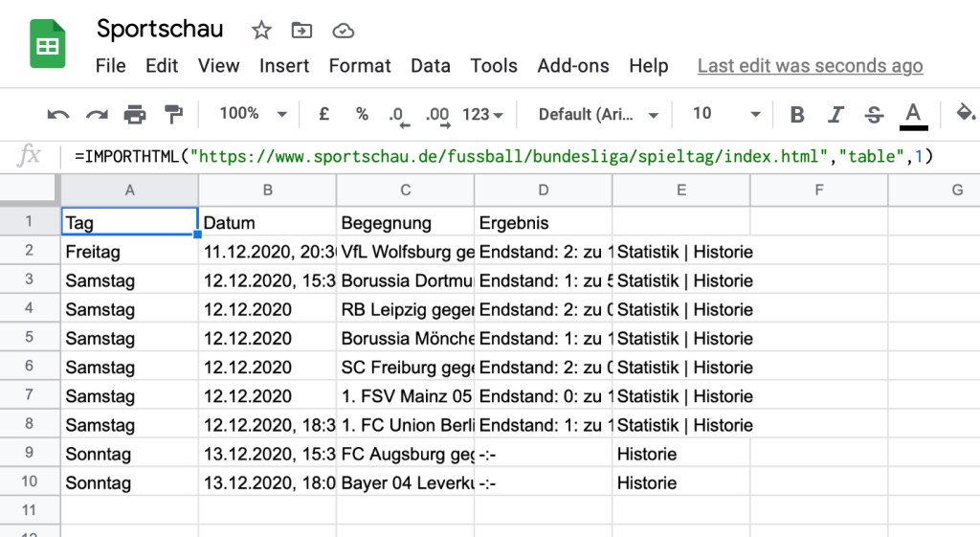Screen dimensions: 980x537
Task: Select 'Historie' cell in row 9
Action: coord(681,453)
